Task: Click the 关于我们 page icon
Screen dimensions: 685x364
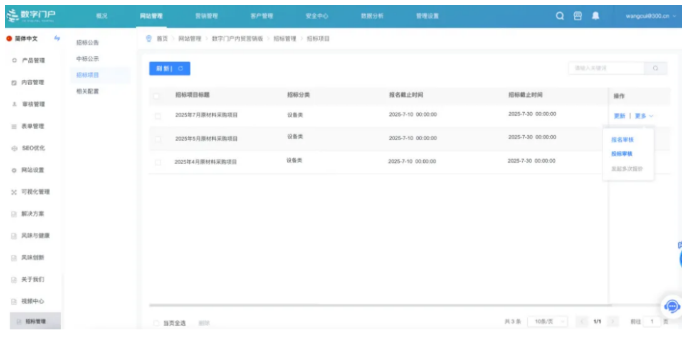Action: [14, 279]
